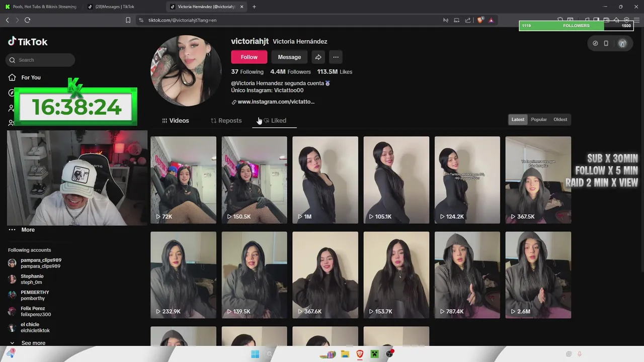Image resolution: width=644 pixels, height=362 pixels.
Task: Sort videos by Latest
Action: pos(518,120)
